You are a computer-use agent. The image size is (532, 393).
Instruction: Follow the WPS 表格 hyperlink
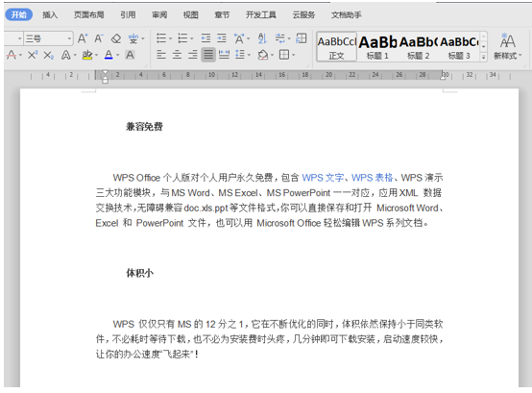click(372, 178)
